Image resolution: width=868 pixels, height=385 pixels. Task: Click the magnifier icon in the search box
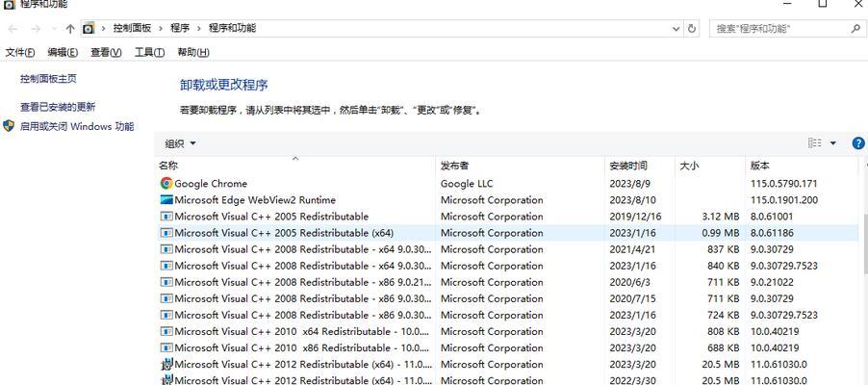coord(855,29)
